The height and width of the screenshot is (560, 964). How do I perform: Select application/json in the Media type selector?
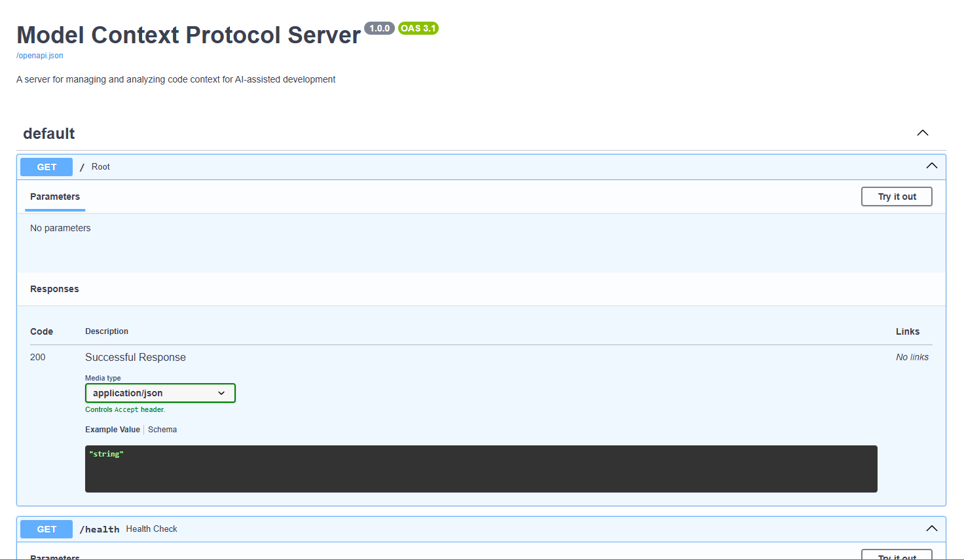(160, 392)
